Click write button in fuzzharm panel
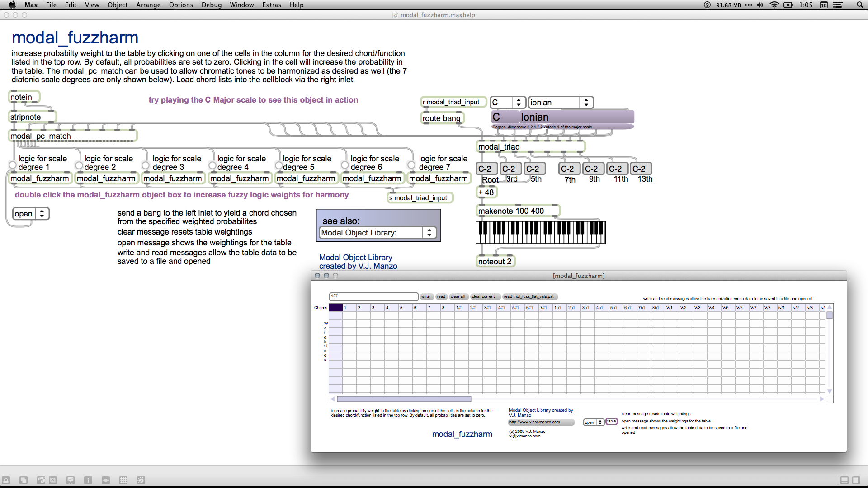The height and width of the screenshot is (488, 868). (425, 296)
